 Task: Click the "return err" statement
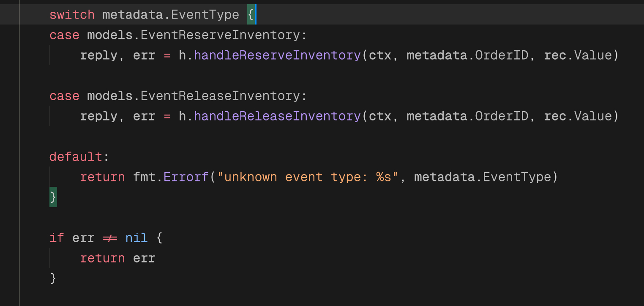(117, 258)
